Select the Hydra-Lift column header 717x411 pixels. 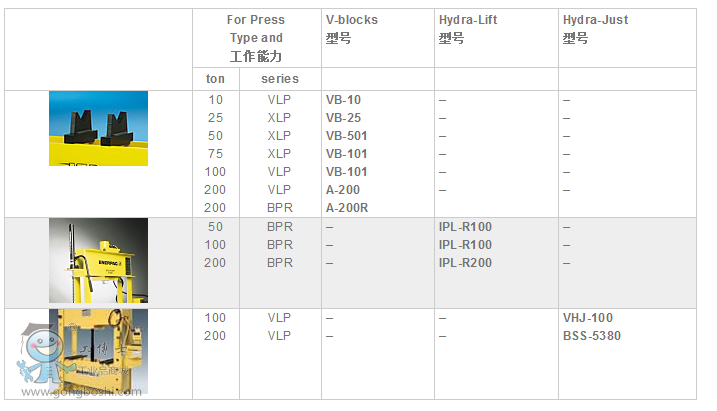click(466, 20)
